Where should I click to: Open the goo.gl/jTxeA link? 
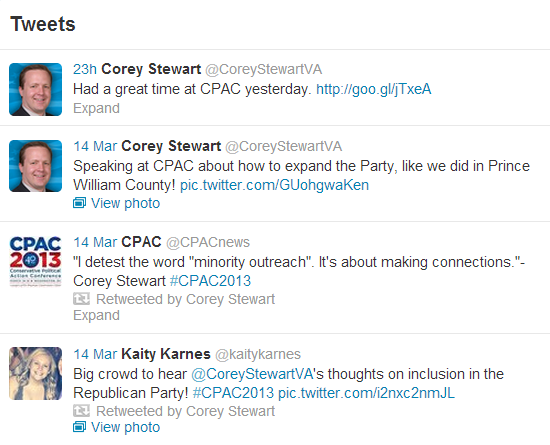coord(374,89)
